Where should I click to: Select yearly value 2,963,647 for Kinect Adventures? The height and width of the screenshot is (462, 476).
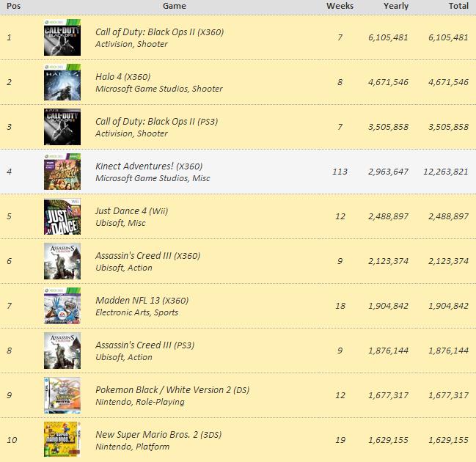[388, 172]
